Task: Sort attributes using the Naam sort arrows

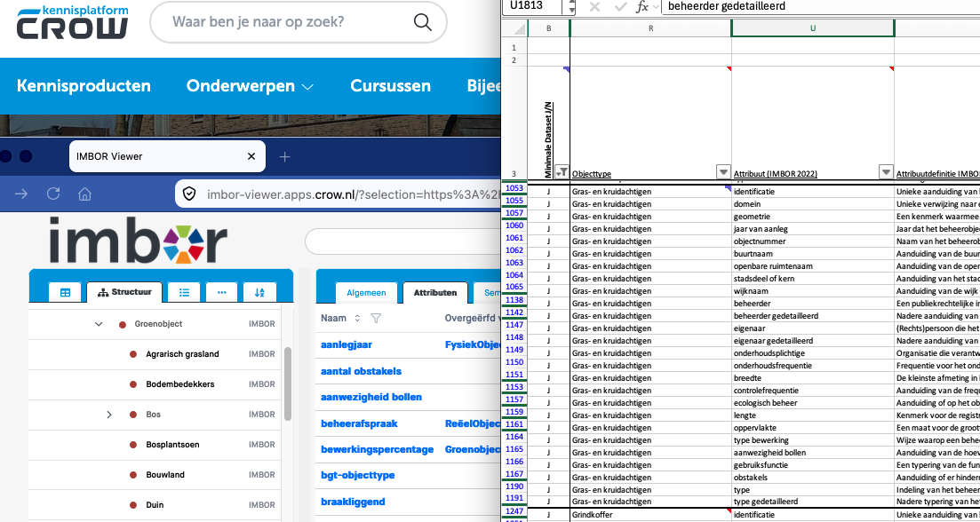Action: click(x=357, y=319)
